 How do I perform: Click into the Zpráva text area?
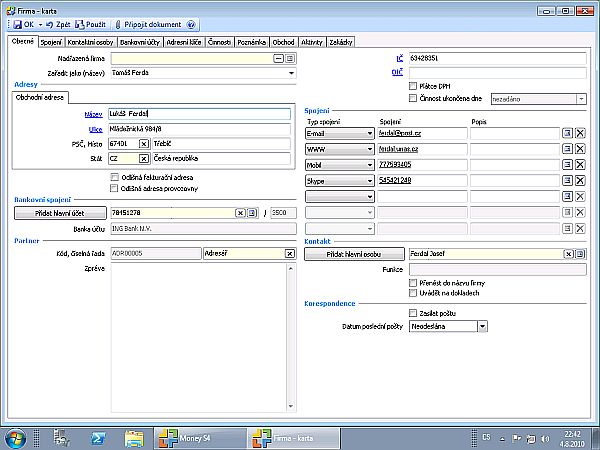(x=199, y=338)
